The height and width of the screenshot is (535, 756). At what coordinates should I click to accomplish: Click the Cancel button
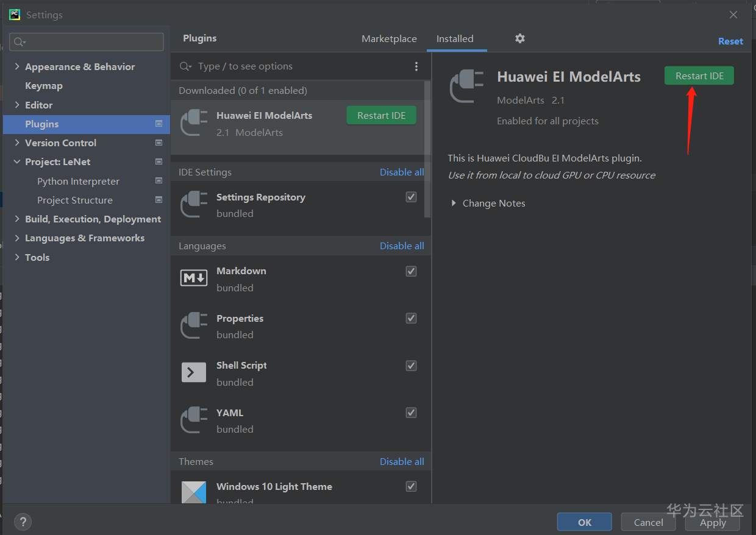tap(649, 522)
